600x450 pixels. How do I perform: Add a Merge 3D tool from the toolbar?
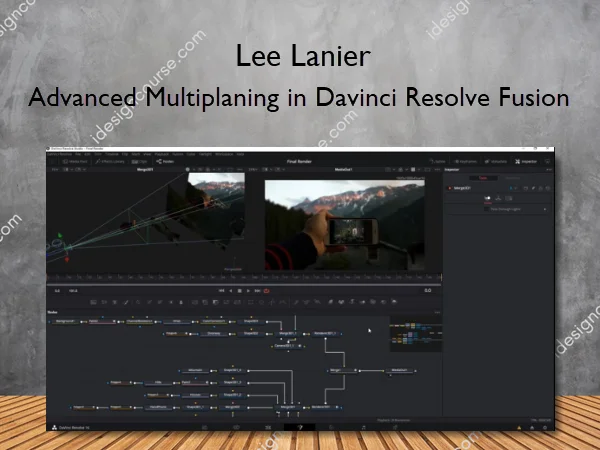point(362,302)
